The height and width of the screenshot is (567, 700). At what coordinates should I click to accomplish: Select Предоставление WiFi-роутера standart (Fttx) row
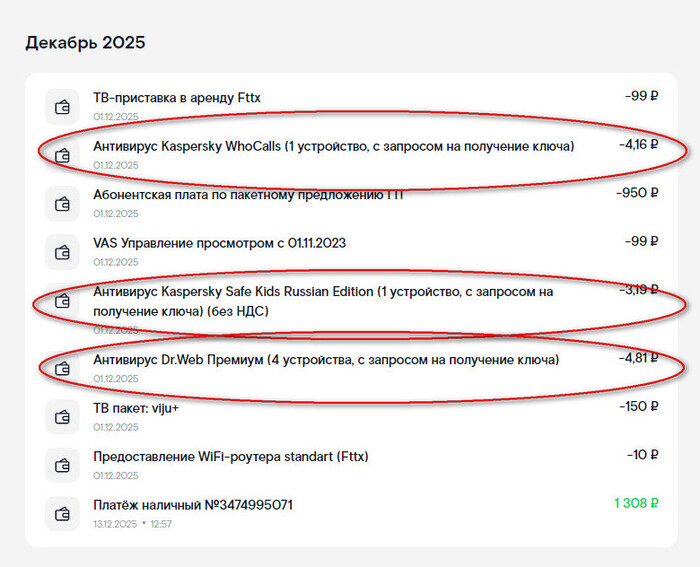coord(230,456)
